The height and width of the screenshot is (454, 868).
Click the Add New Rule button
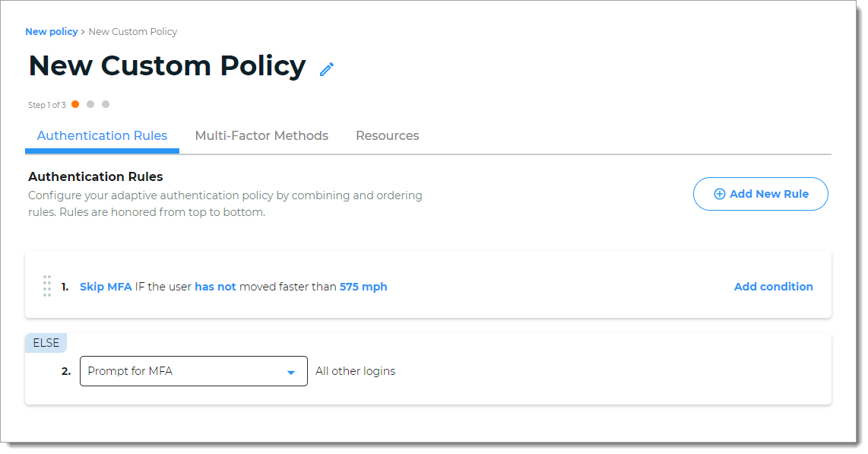pos(760,194)
